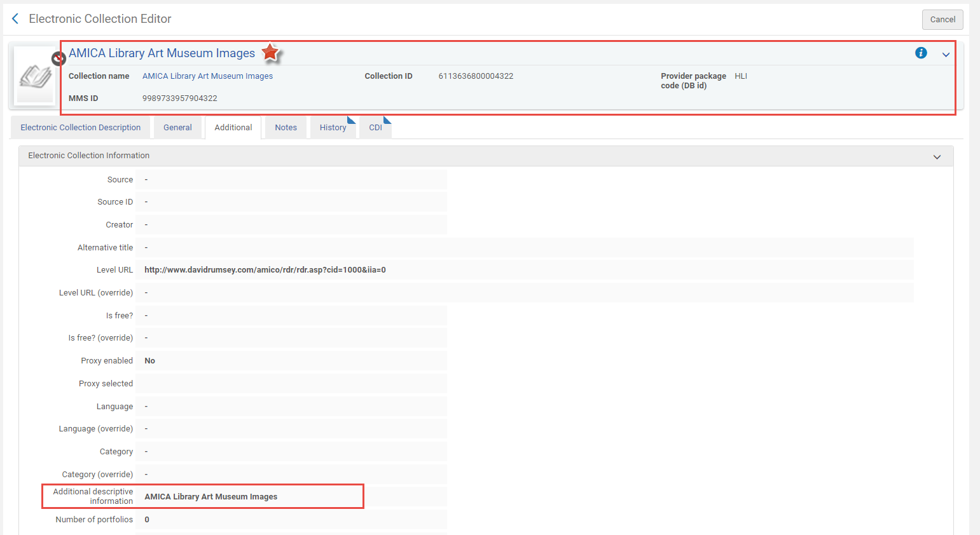Click the Is free? label
Image resolution: width=980 pixels, height=535 pixels.
click(x=120, y=316)
